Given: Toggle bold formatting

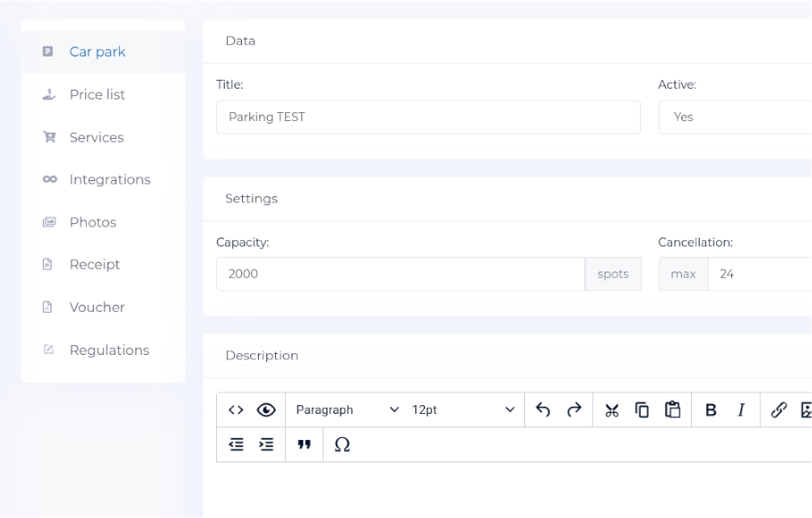Looking at the screenshot, I should coord(712,410).
